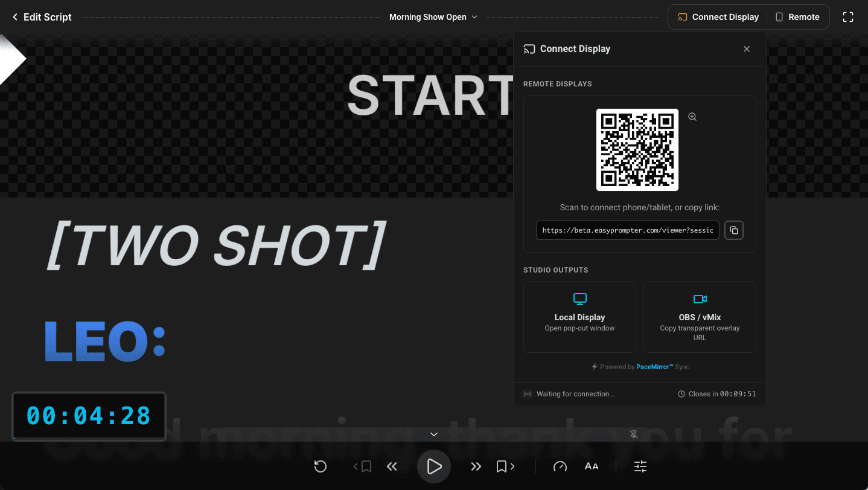This screenshot has height=490, width=868.
Task: Open the scroll speed gauge control
Action: (560, 466)
